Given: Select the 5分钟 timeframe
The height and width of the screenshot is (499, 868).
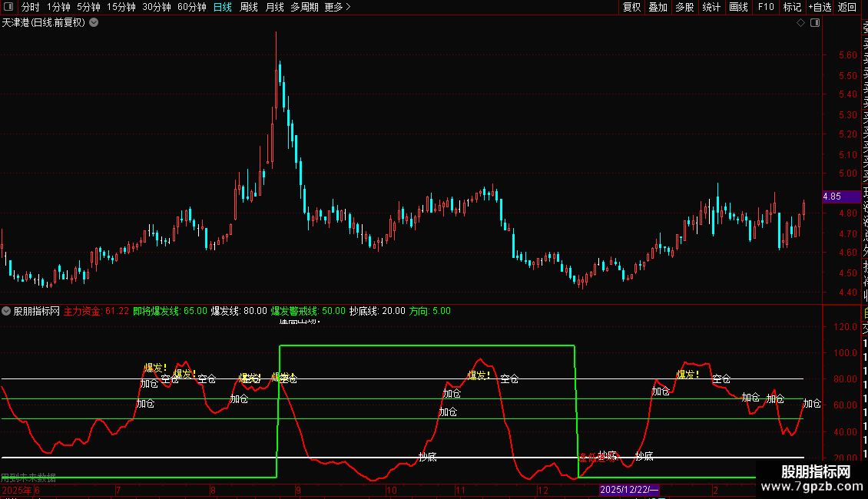Looking at the screenshot, I should point(88,7).
